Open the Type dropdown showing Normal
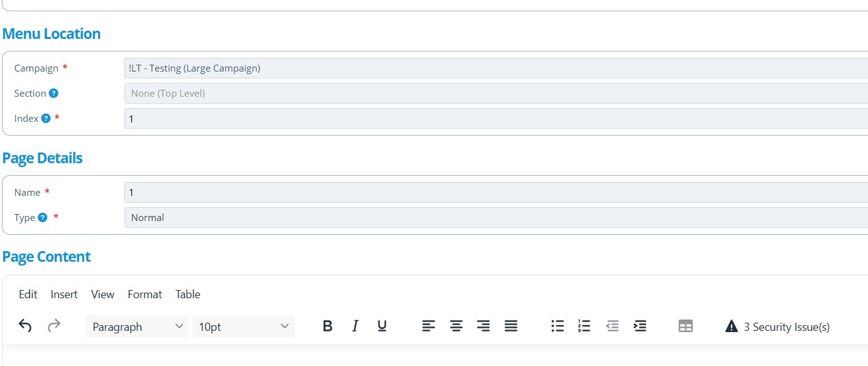This screenshot has height=366, width=868. point(496,217)
